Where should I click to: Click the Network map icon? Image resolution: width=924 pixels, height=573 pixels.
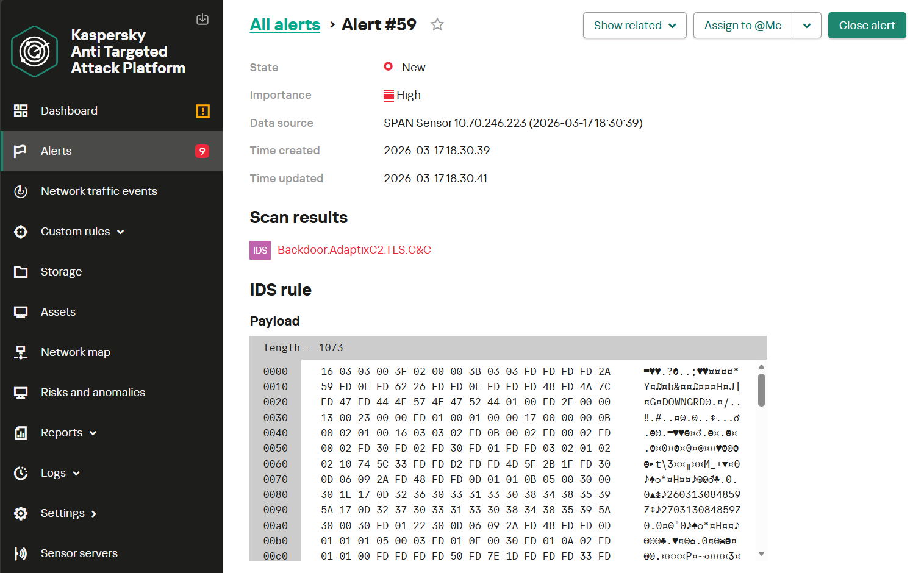pos(21,352)
